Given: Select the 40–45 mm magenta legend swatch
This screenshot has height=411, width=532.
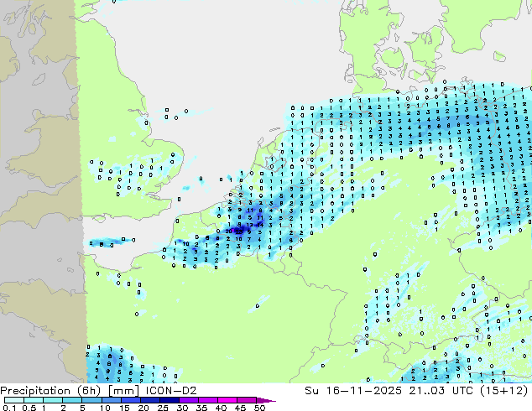Looking at the screenshot, I should (227, 400).
